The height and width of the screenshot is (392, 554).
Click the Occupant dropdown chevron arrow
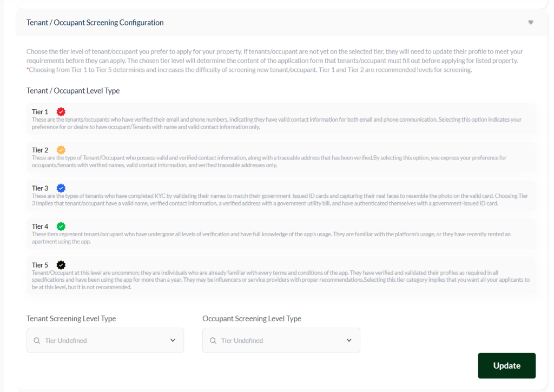pos(349,341)
